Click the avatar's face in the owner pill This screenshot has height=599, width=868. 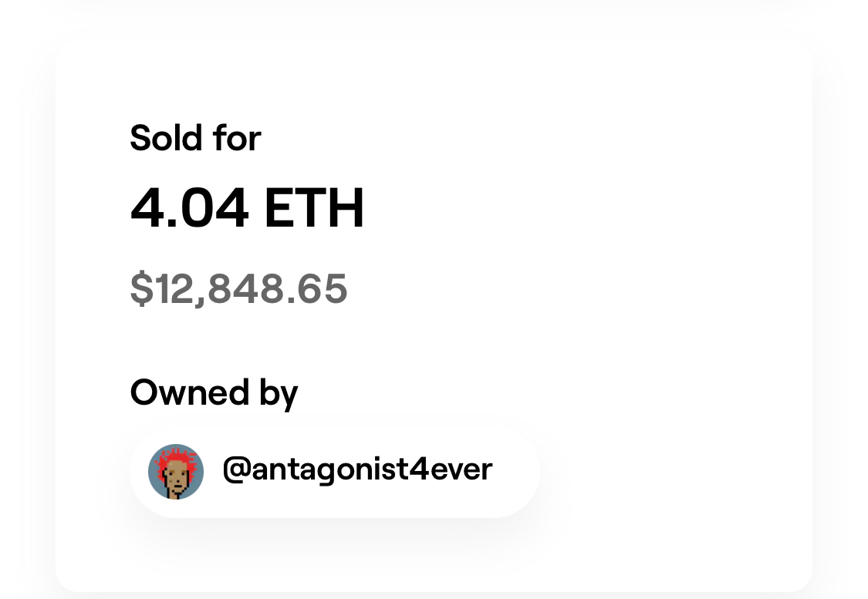tap(176, 479)
